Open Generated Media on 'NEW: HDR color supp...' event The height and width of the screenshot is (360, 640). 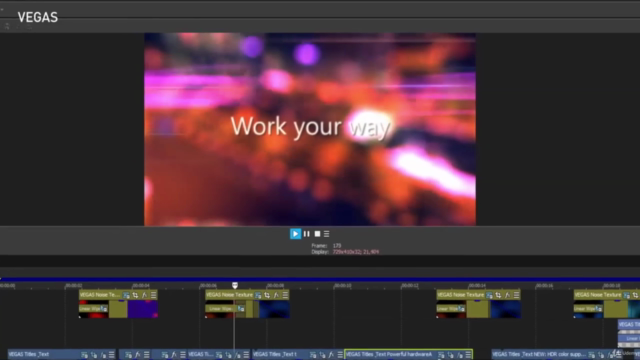pyautogui.click(x=592, y=355)
